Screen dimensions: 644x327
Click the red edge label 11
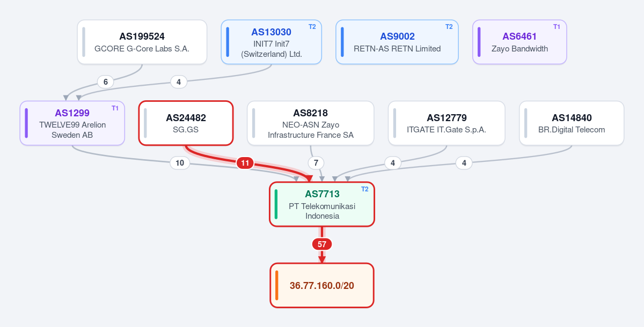tap(245, 163)
